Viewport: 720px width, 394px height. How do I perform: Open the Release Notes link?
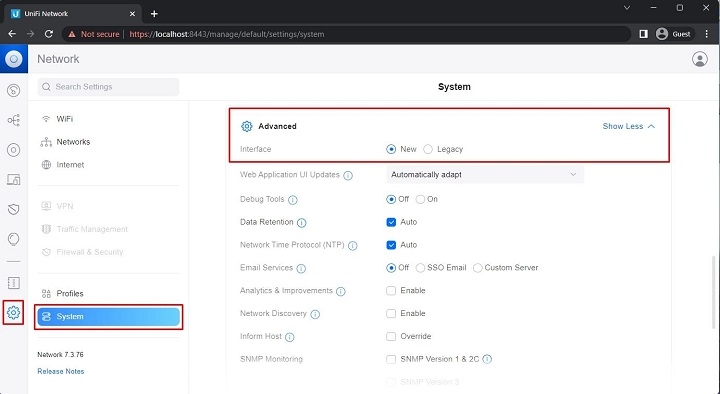tap(61, 371)
